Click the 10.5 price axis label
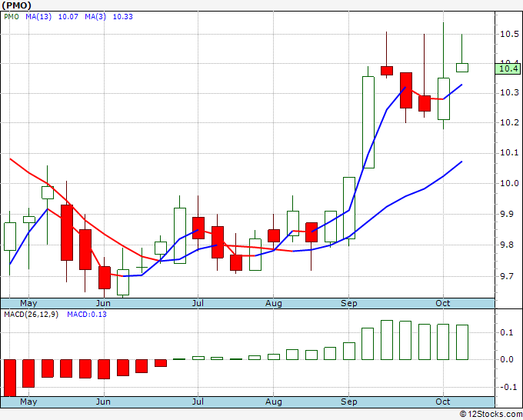This screenshot has height=420, width=523. 509,34
